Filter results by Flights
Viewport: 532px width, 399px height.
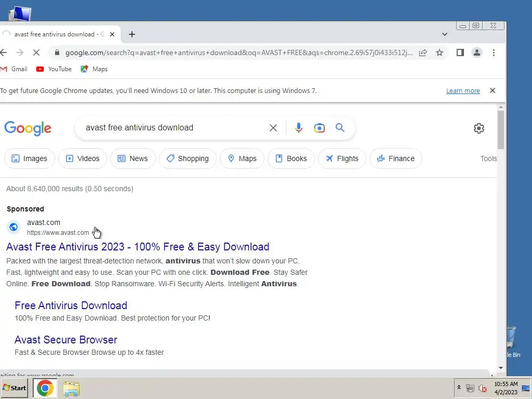[342, 158]
